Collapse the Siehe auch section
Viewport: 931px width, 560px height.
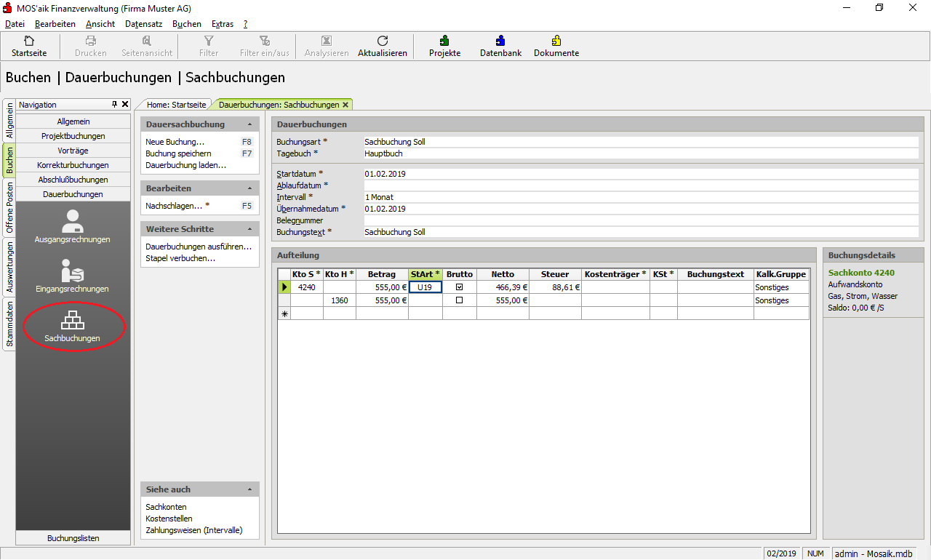point(249,489)
